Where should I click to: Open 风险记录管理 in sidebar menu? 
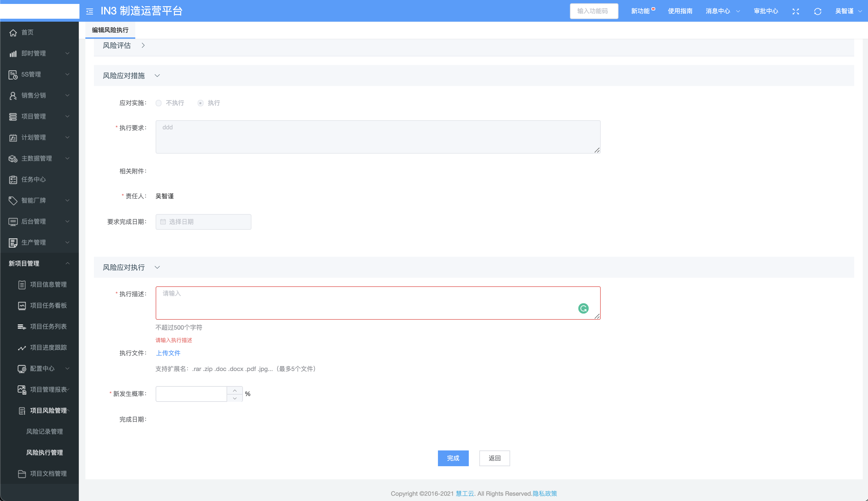[x=44, y=431]
